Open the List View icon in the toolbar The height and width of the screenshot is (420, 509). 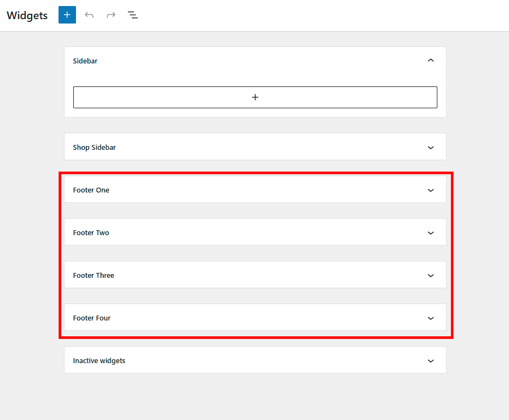pos(132,15)
